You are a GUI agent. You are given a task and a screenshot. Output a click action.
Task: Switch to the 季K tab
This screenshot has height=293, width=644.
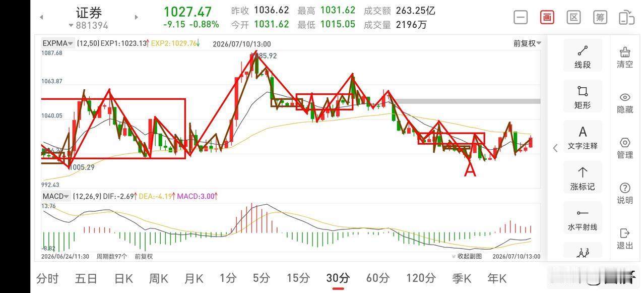coord(461,278)
